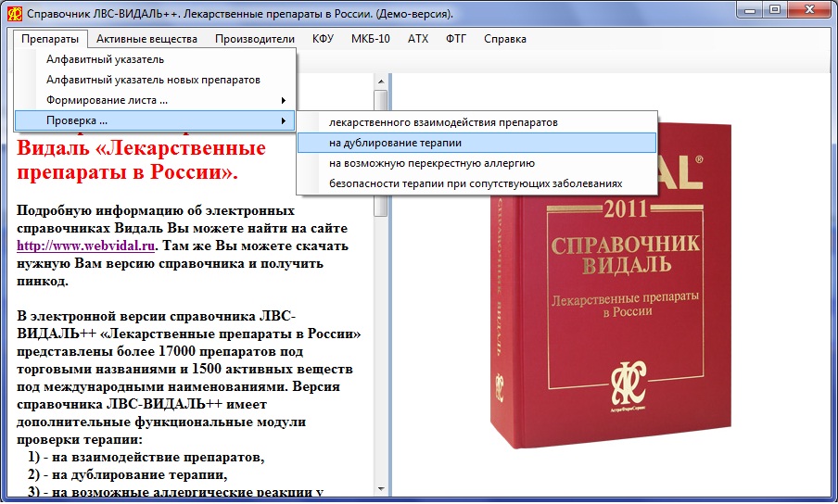Click the application icon in title bar

coord(15,13)
